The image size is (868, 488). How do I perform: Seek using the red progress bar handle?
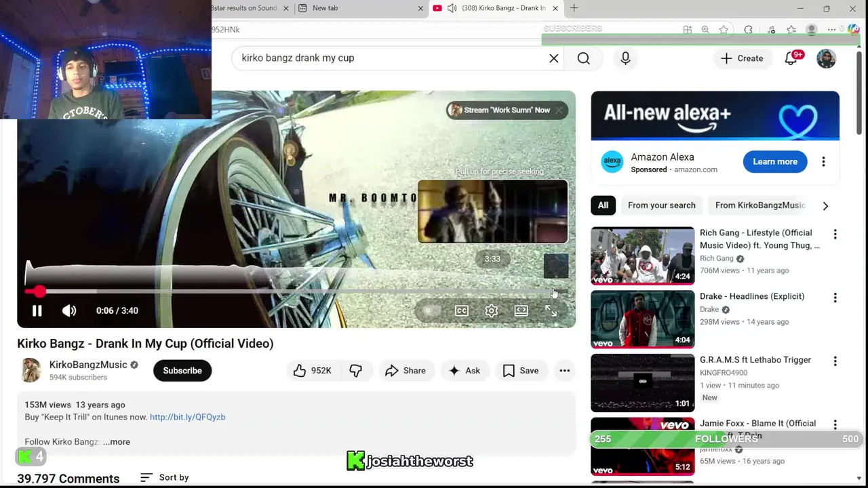[39, 291]
